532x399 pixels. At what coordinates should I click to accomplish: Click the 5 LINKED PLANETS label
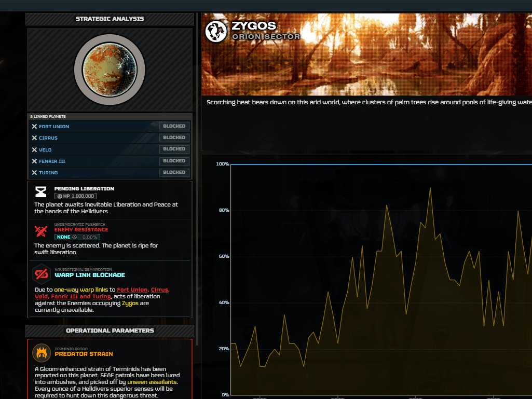coord(48,116)
